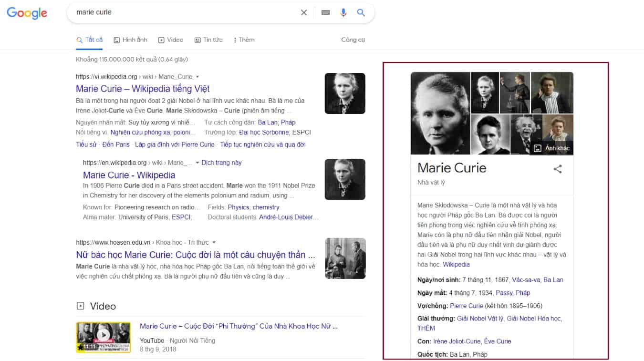Switch to Hình ảnh images tab
Image resolution: width=644 pixels, height=361 pixels.
click(x=130, y=40)
